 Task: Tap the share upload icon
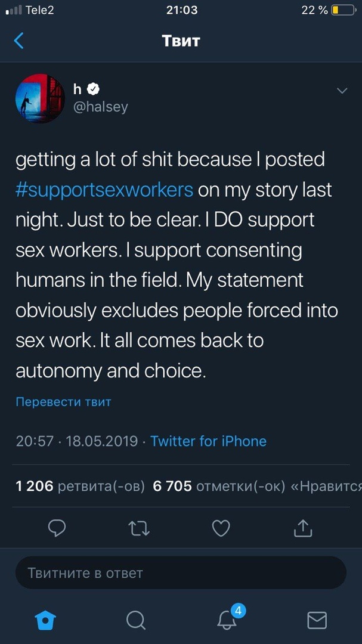pyautogui.click(x=303, y=527)
